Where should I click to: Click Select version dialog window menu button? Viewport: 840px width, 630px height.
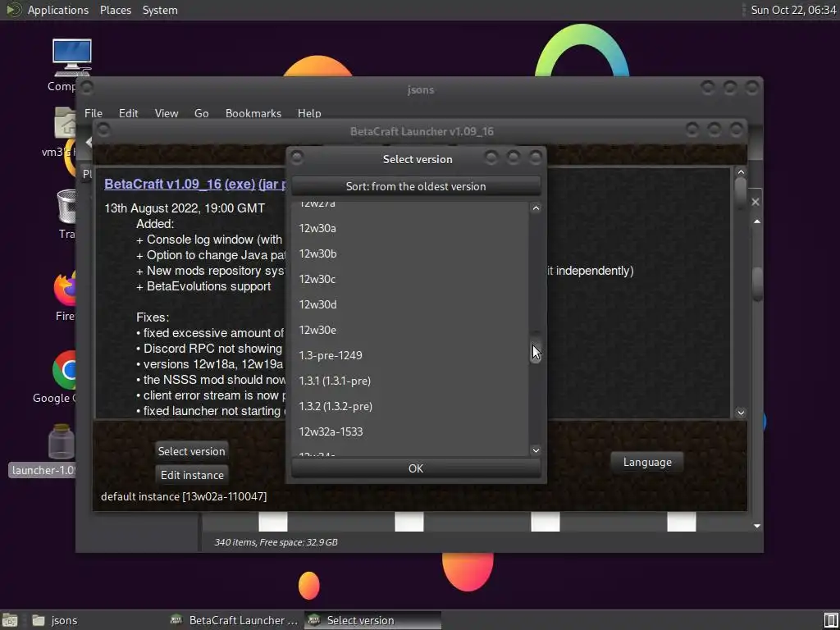click(x=297, y=157)
